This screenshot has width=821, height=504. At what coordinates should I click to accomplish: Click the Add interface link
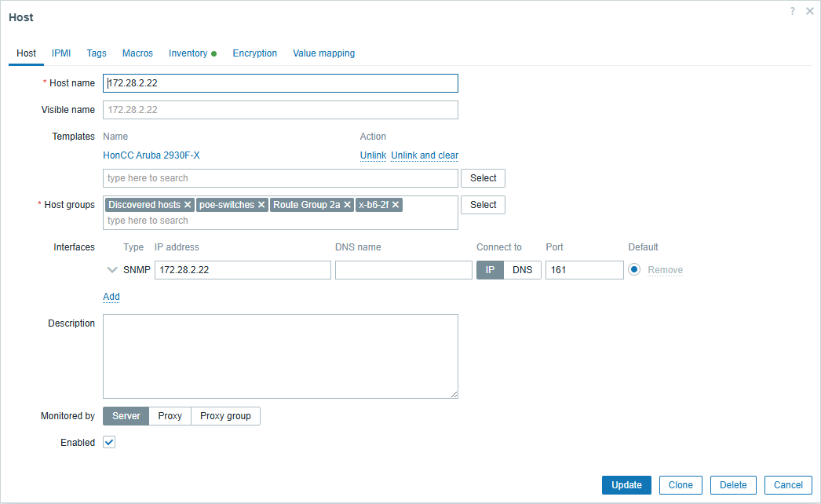coord(111,297)
